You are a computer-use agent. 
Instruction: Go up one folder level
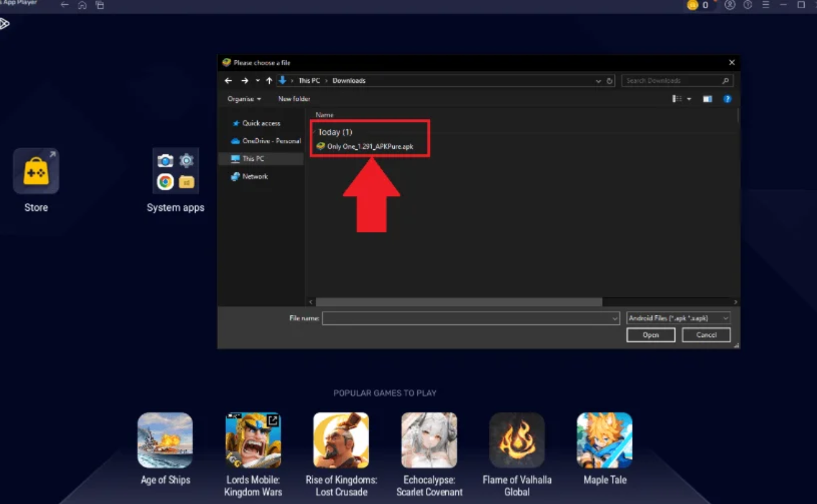tap(269, 81)
